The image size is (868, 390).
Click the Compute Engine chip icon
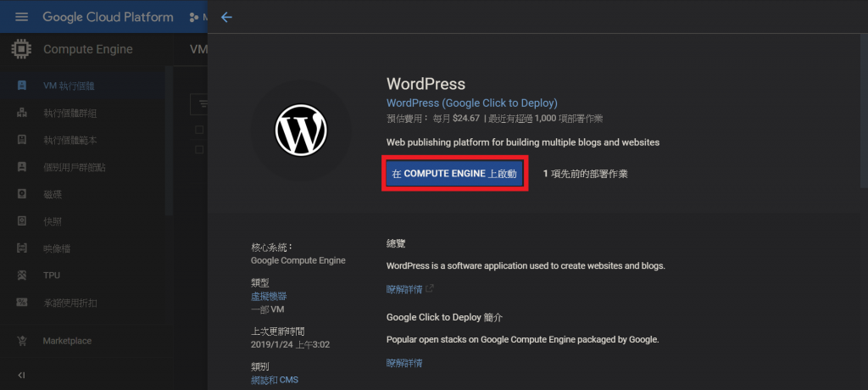21,49
